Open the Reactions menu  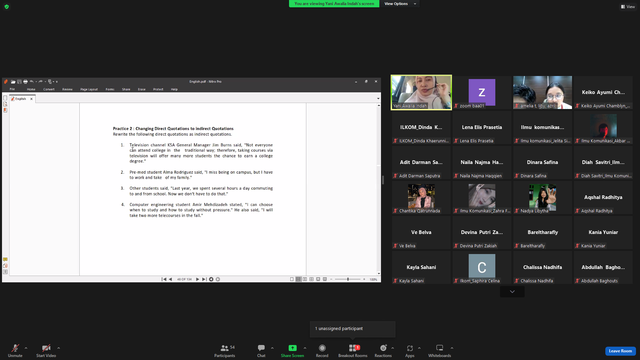(x=383, y=350)
